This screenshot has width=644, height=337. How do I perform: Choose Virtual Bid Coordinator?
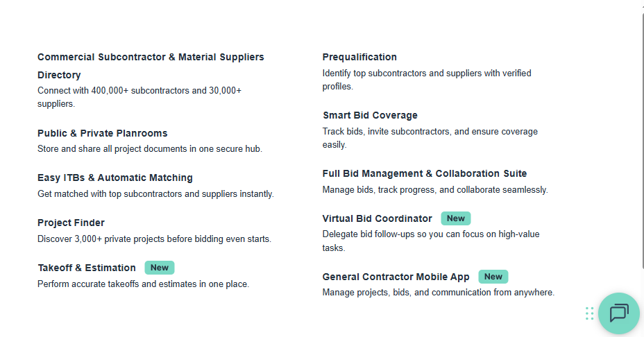pos(377,218)
